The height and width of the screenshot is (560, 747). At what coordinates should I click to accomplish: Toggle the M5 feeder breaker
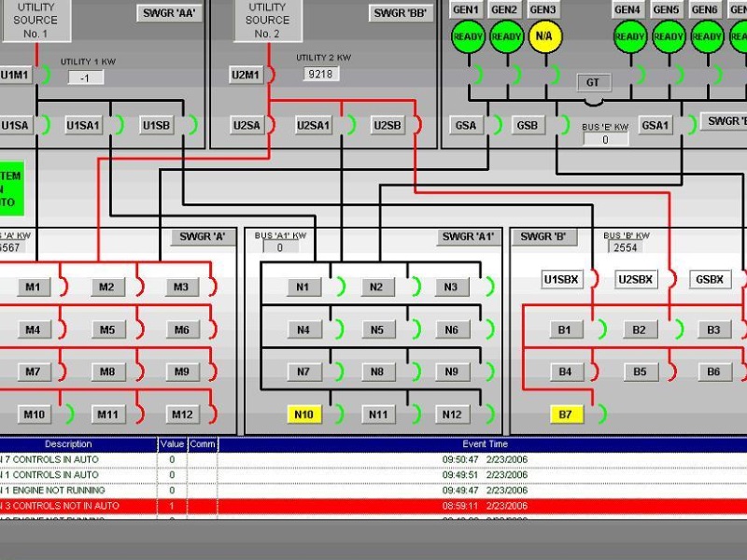pos(107,329)
